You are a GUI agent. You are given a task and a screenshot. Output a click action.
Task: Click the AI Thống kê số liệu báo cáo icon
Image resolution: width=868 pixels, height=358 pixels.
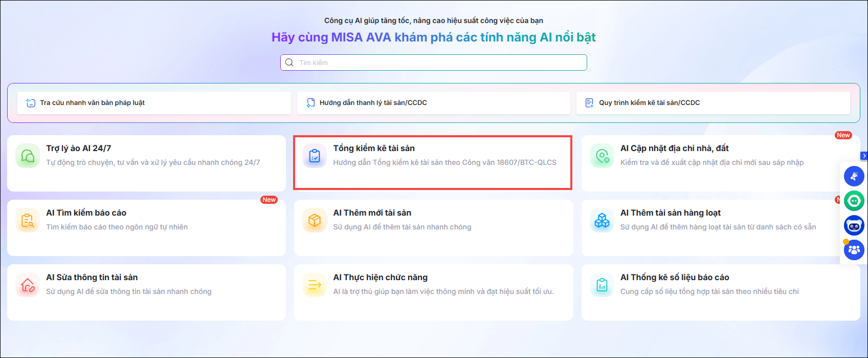coord(602,285)
